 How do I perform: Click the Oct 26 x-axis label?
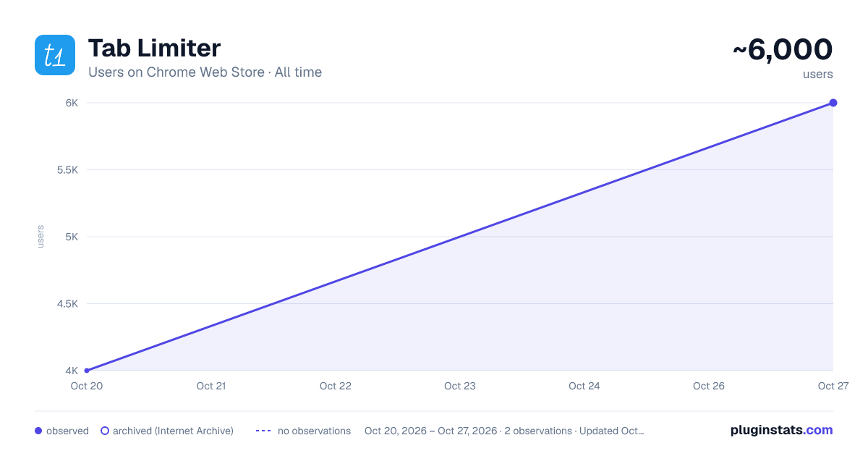(x=709, y=386)
